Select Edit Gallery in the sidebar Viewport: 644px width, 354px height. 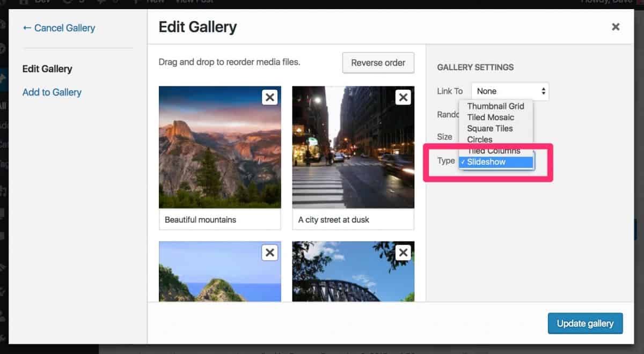(47, 69)
